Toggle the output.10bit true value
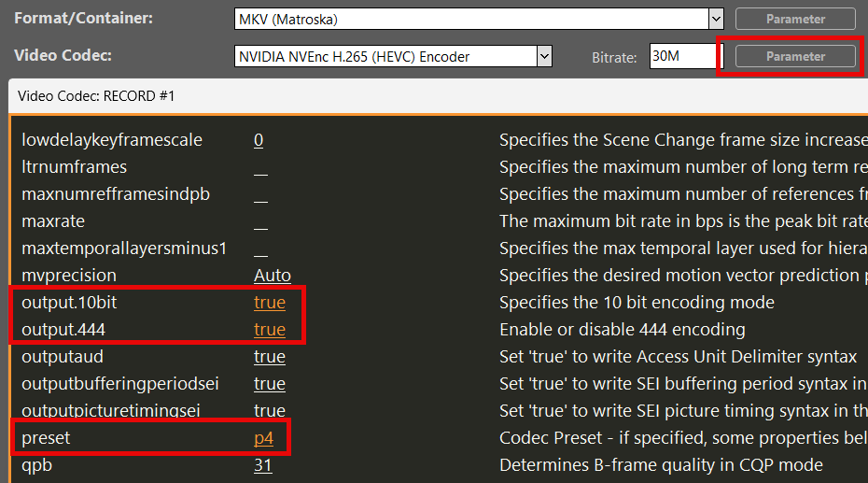Image resolution: width=868 pixels, height=483 pixels. pyautogui.click(x=270, y=303)
